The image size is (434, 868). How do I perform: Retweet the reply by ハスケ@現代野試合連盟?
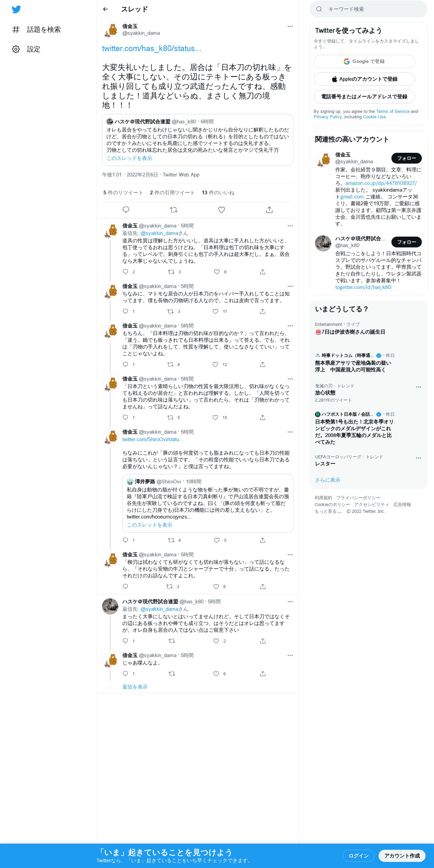click(x=172, y=641)
